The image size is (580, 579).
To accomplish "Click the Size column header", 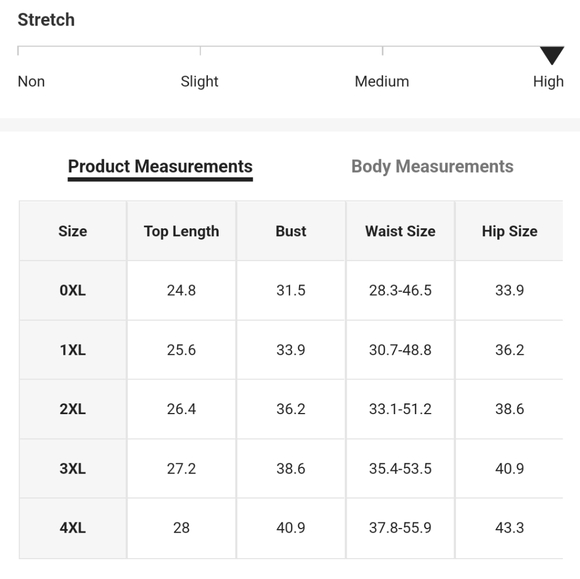I will pos(73,231).
